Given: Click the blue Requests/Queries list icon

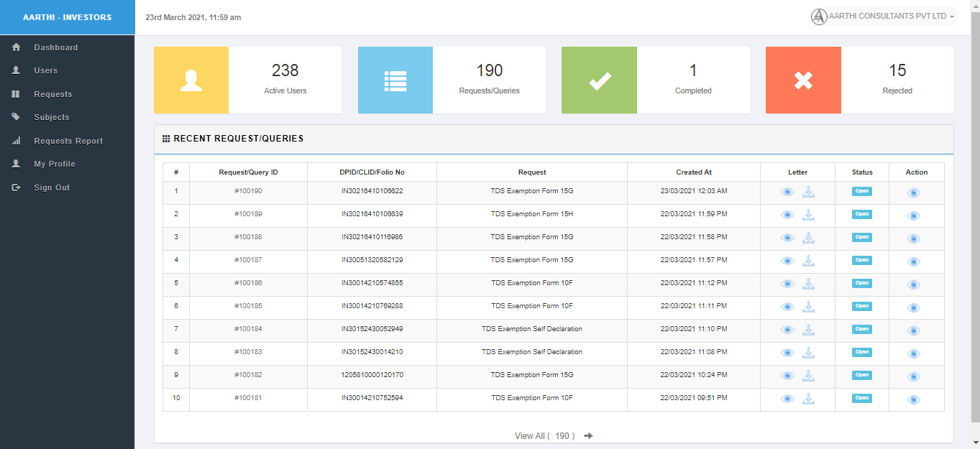Looking at the screenshot, I should (395, 80).
